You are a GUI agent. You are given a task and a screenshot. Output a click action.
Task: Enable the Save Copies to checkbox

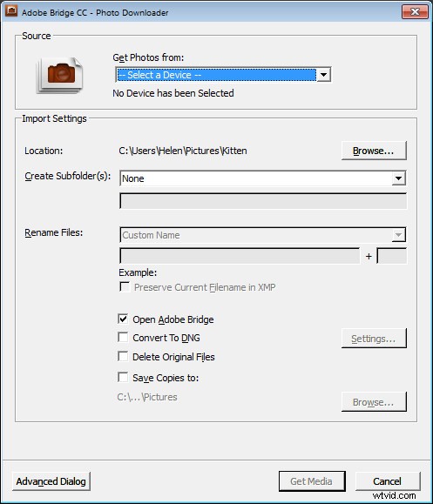coord(123,377)
